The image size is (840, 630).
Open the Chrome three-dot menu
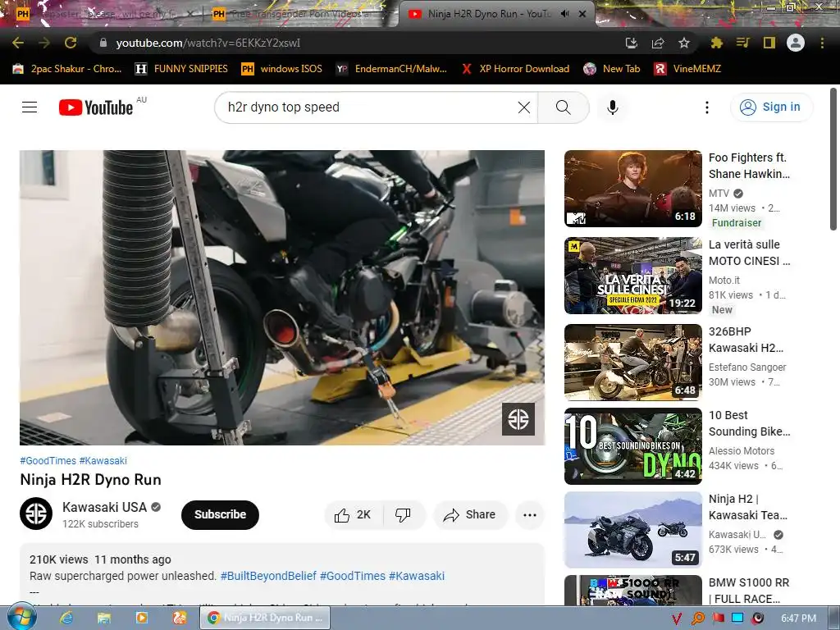822,43
